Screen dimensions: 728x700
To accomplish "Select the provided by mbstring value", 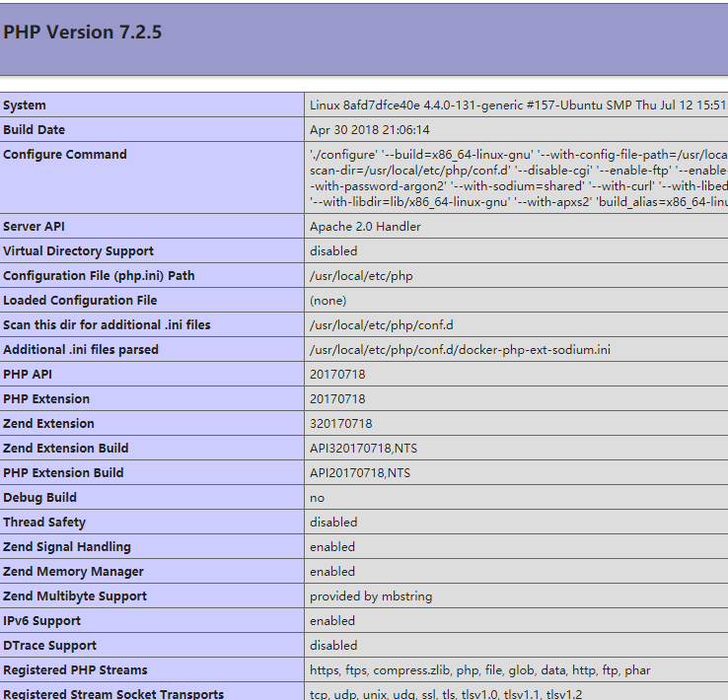I will 371,596.
